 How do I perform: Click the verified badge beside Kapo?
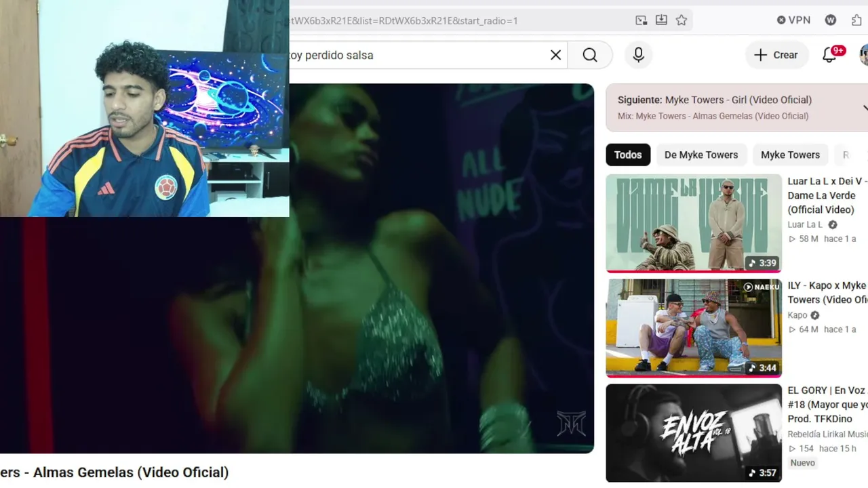(815, 316)
